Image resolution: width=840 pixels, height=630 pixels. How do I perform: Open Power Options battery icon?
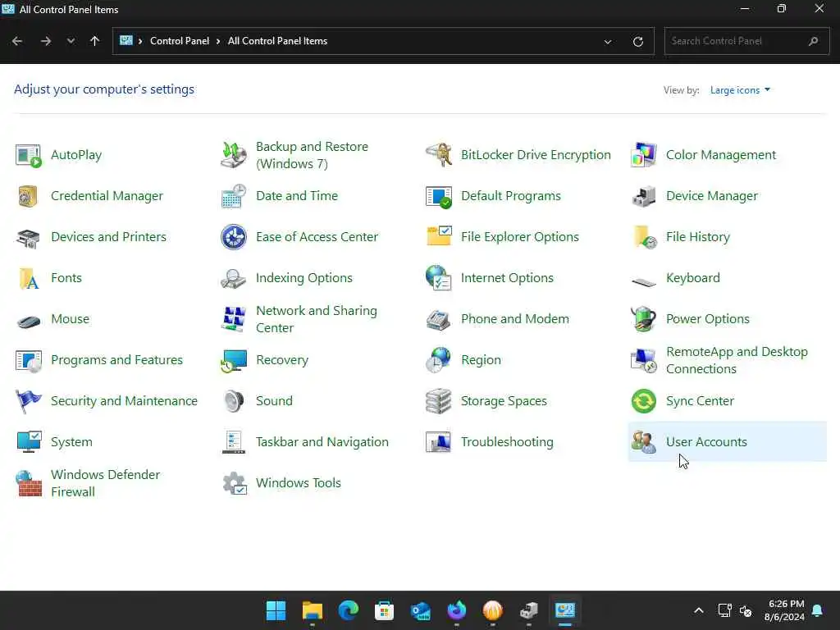tap(644, 319)
